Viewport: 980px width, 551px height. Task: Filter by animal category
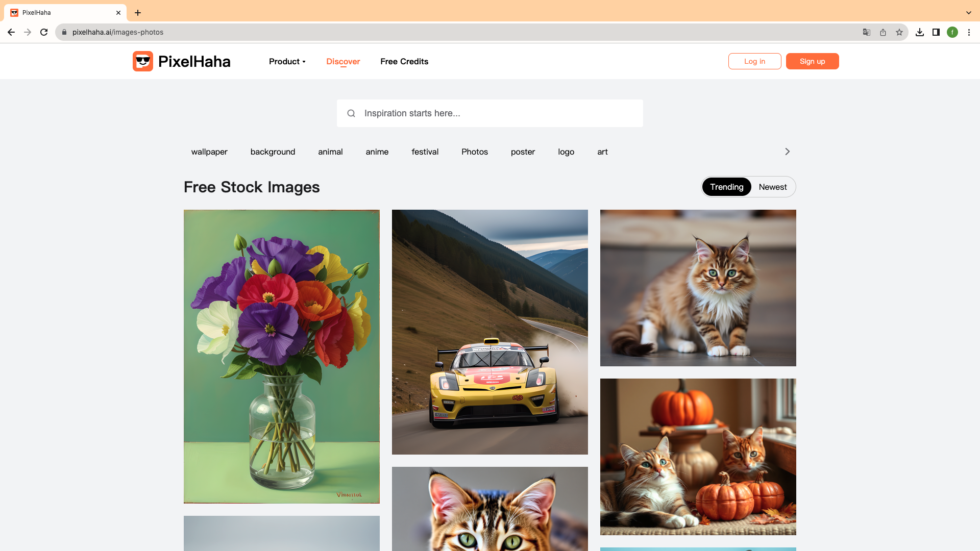pos(330,152)
